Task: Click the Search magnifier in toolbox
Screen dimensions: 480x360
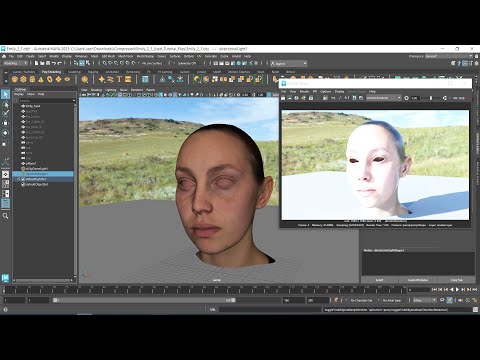Action: coord(5,216)
